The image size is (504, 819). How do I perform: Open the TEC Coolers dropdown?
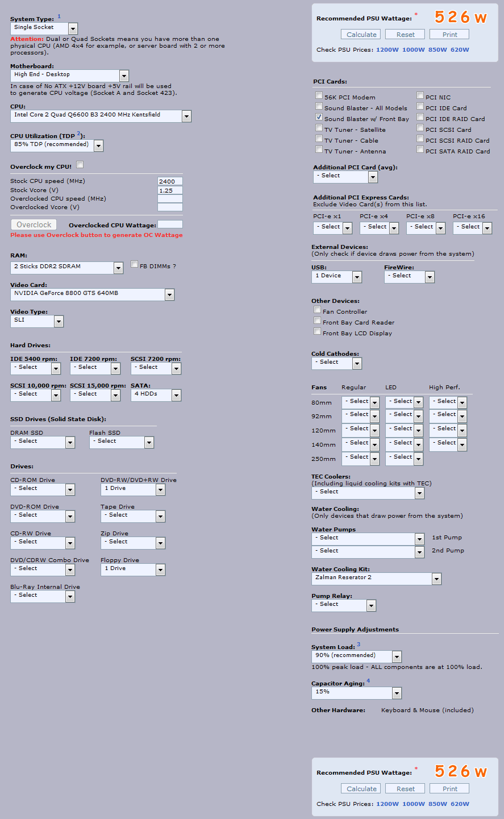368,493
